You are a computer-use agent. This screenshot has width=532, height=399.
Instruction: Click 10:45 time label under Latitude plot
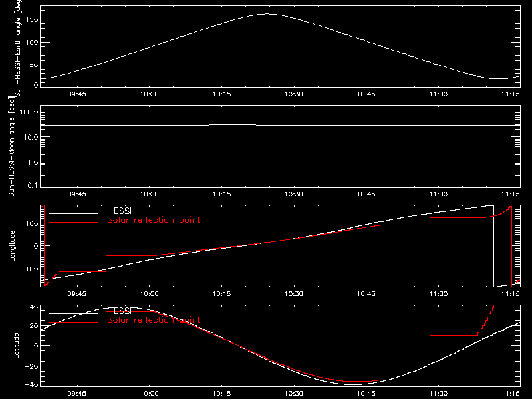pyautogui.click(x=366, y=394)
